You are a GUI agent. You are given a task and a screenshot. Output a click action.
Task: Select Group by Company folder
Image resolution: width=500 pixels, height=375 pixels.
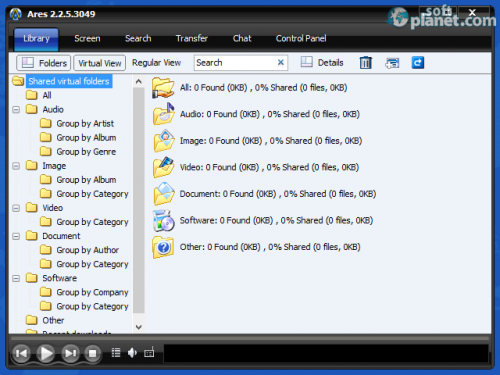pos(92,292)
